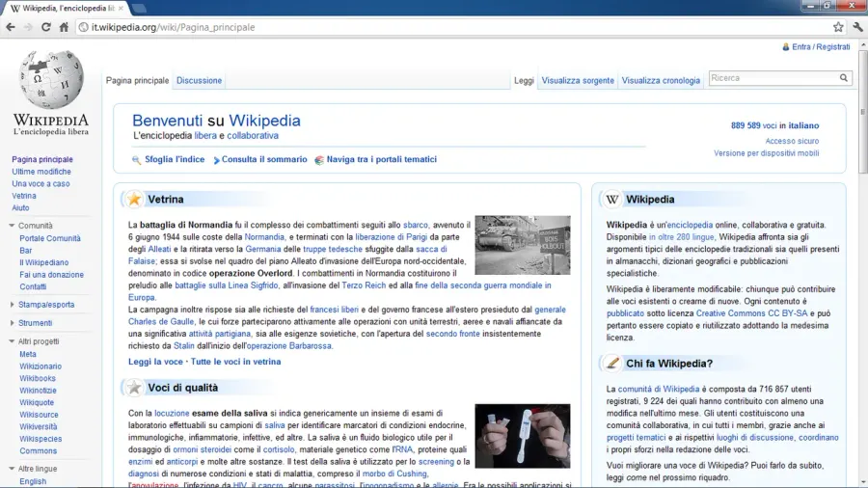
Task: Open the Il Wikipediano sidebar link
Action: 43,262
